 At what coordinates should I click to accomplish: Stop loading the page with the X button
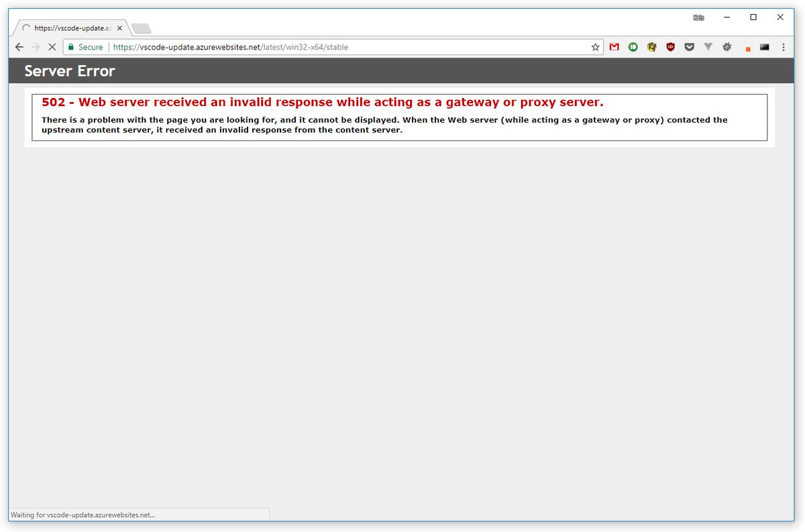(x=52, y=47)
